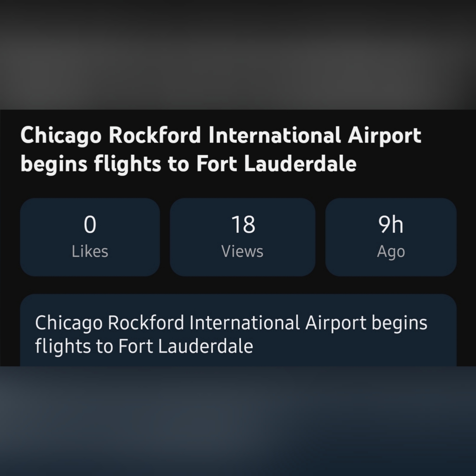Tap the Views stat card
The width and height of the screenshot is (476, 476).
[243, 237]
